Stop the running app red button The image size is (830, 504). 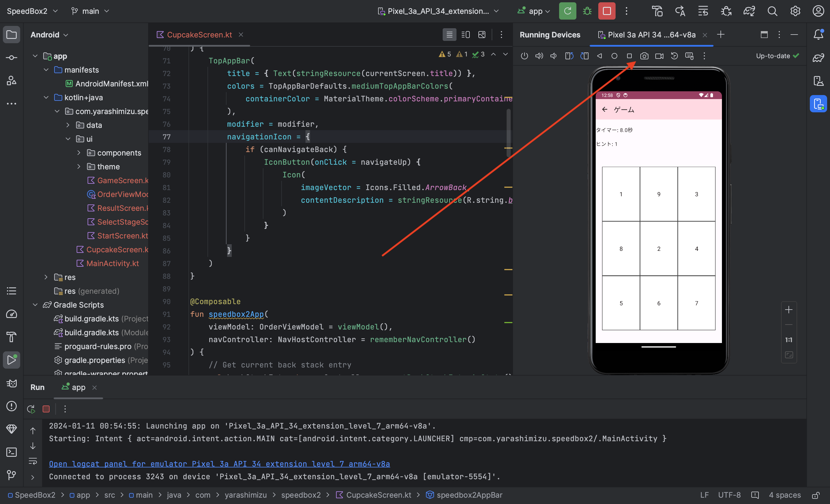coord(607,11)
